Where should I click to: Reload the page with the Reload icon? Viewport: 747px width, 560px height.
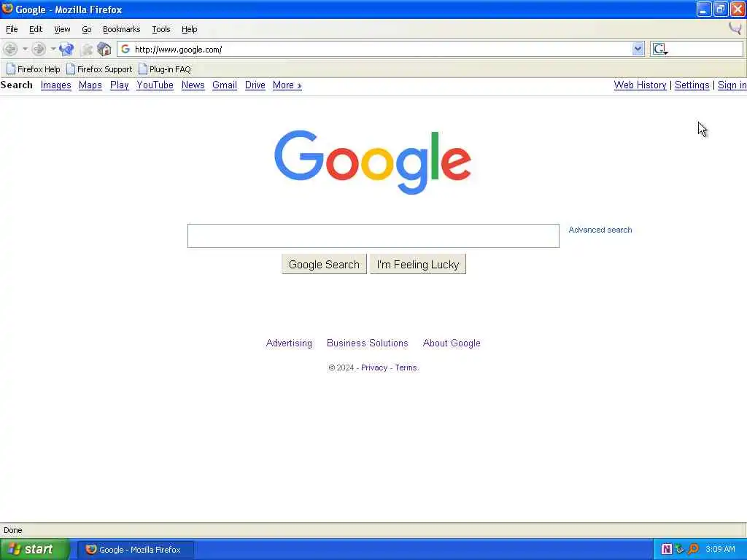point(66,49)
